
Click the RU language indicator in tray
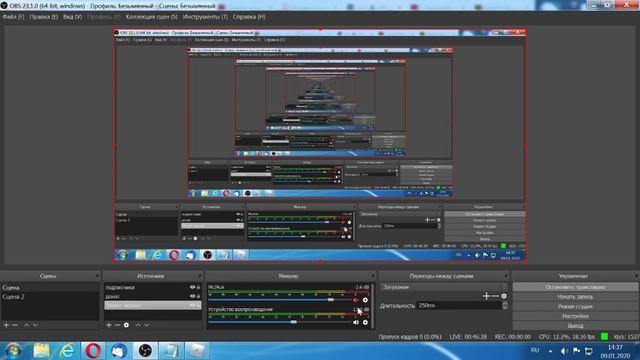[535, 351]
